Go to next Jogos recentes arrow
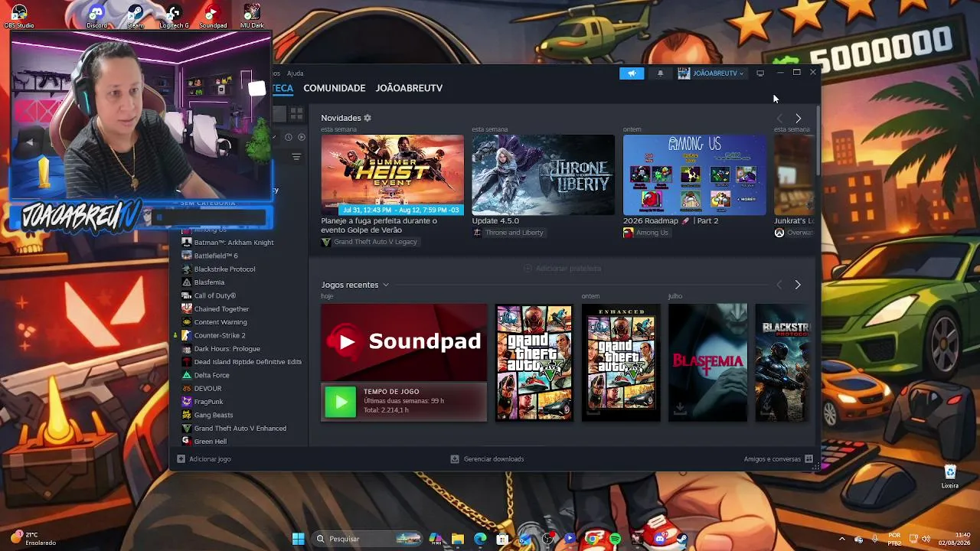 click(798, 285)
